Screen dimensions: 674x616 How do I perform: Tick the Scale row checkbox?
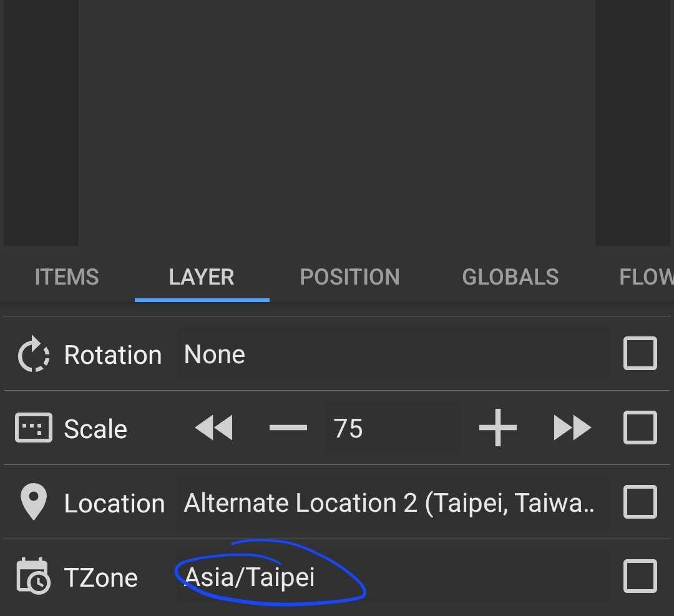click(x=640, y=428)
